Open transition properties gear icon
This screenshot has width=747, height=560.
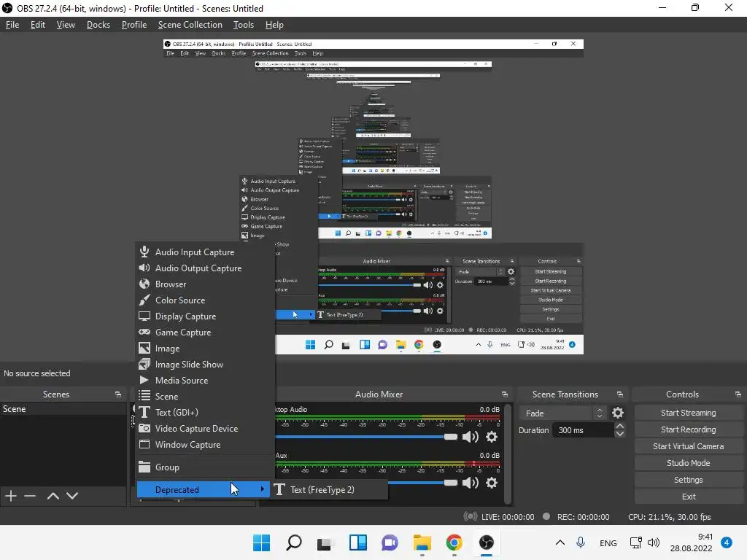tap(618, 413)
